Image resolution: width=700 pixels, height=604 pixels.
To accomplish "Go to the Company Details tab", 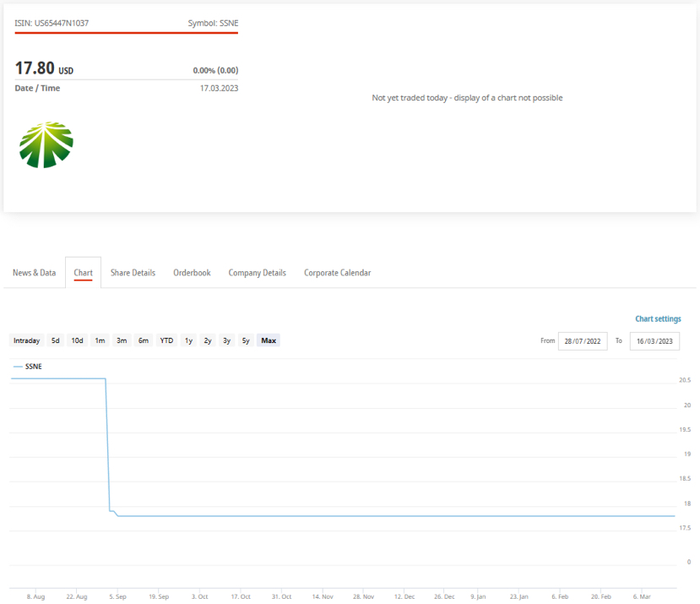I will [258, 273].
